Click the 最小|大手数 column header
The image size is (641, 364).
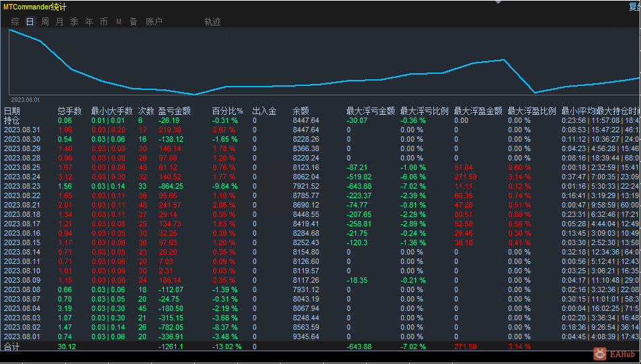[112, 111]
